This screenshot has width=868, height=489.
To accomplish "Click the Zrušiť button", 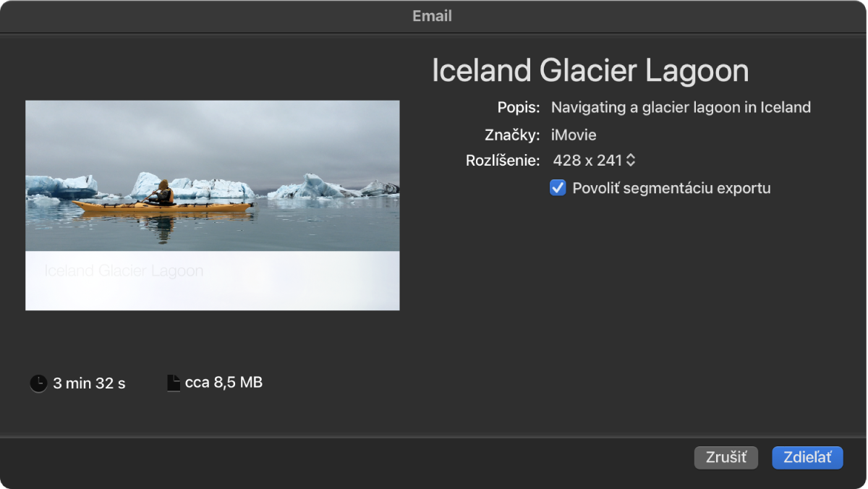I will pos(726,457).
